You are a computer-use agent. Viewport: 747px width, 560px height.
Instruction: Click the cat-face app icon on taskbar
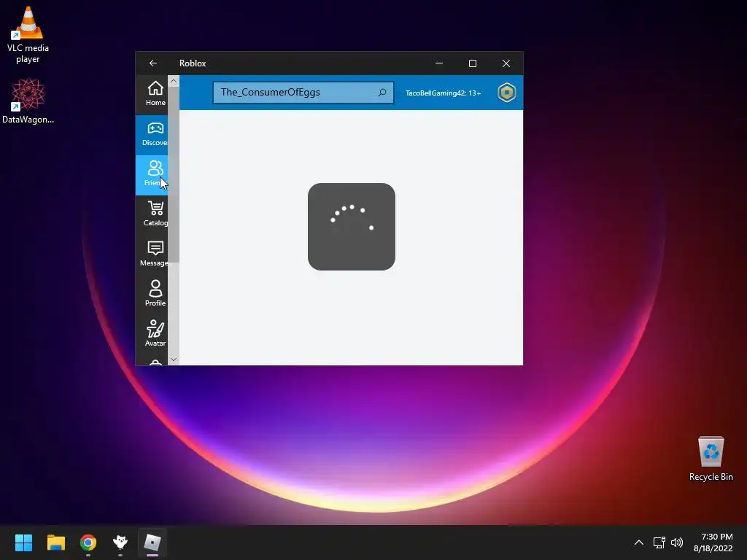(x=120, y=542)
